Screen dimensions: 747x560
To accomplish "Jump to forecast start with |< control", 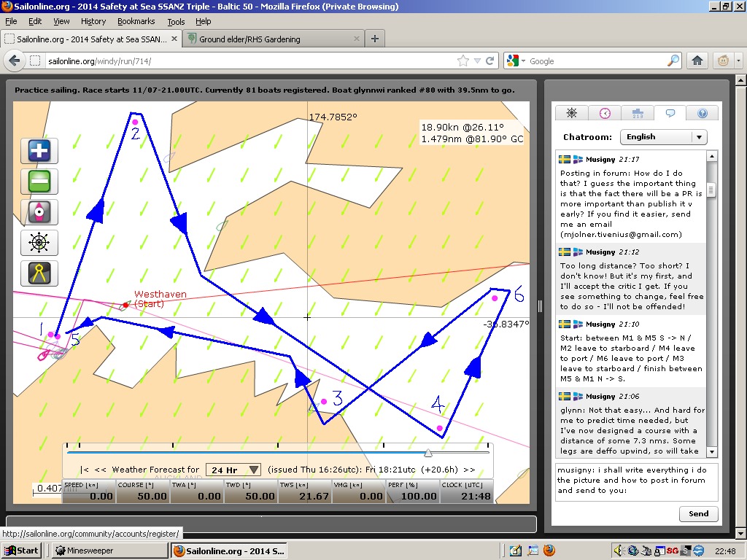I will point(85,470).
